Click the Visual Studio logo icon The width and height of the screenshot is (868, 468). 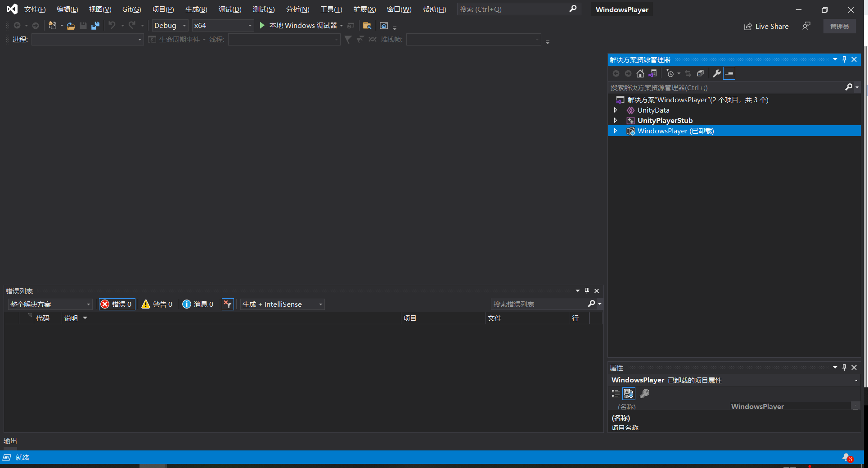click(x=12, y=9)
